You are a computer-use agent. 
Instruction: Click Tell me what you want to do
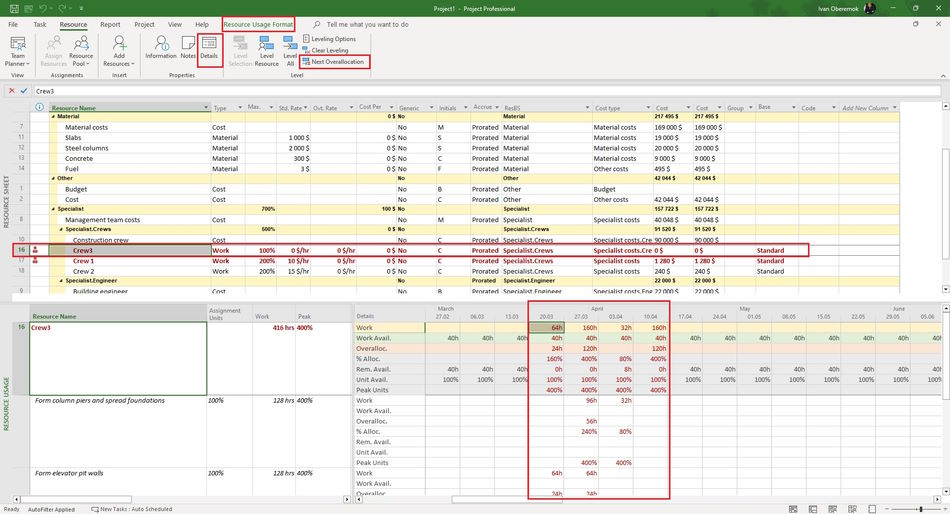tap(367, 25)
